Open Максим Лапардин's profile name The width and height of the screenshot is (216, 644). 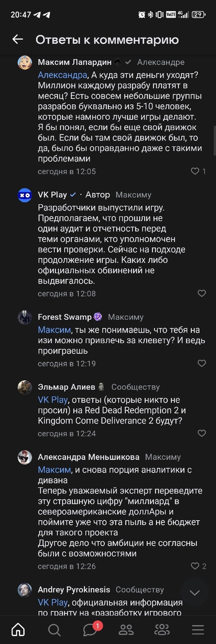coord(75,62)
